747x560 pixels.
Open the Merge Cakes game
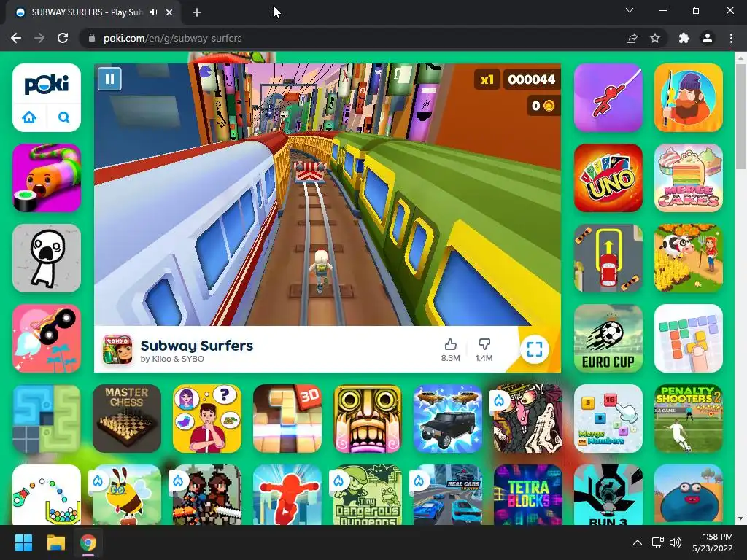(x=689, y=178)
